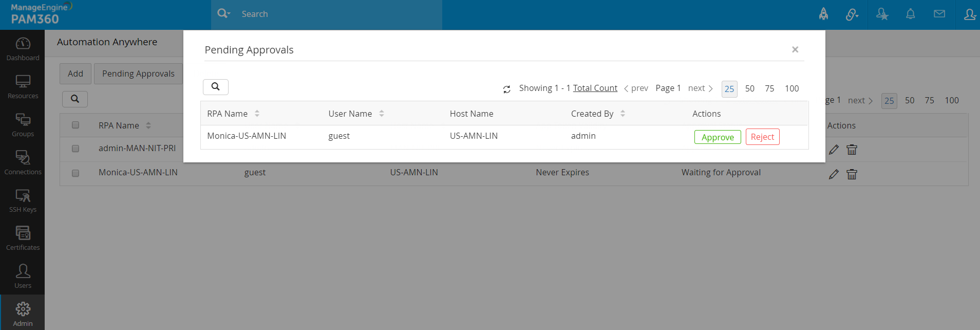Viewport: 980px width, 330px height.
Task: Click the ManageEngine PAM360 logo
Action: [x=41, y=14]
